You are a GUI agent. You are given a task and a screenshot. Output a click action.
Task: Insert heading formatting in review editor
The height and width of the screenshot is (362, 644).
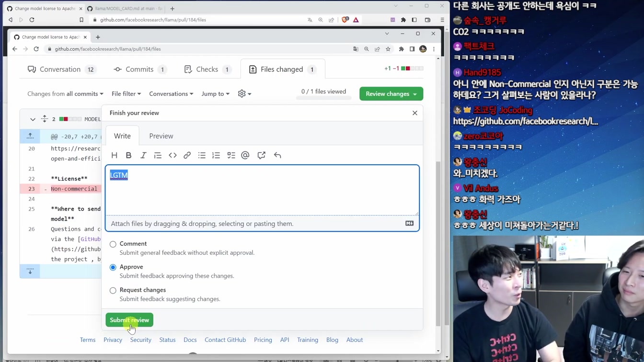point(114,155)
